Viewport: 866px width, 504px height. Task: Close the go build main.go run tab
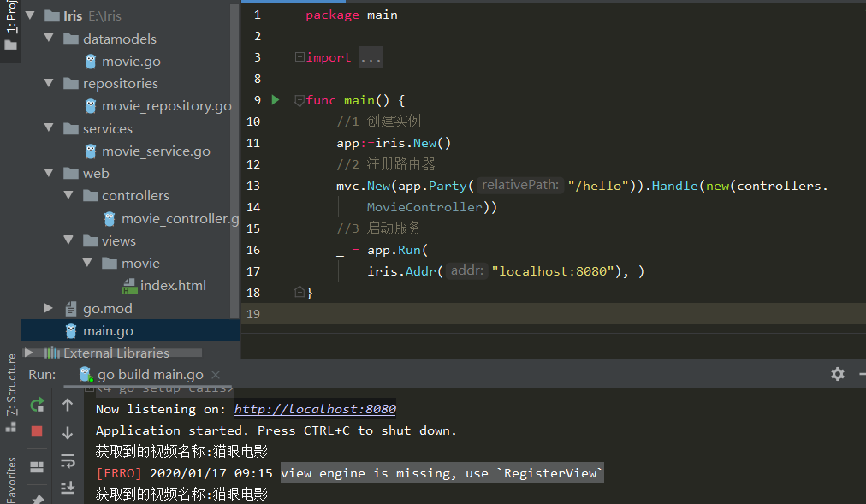click(x=216, y=375)
